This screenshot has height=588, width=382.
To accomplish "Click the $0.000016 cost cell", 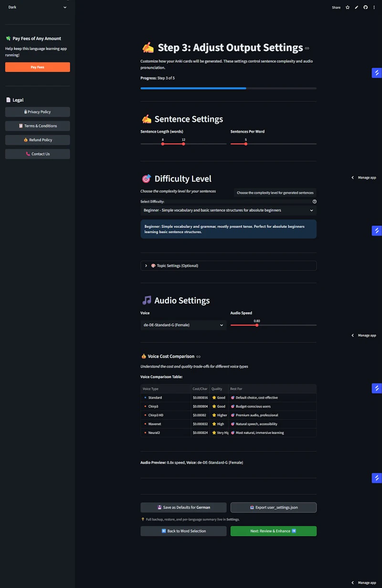I will (x=200, y=398).
